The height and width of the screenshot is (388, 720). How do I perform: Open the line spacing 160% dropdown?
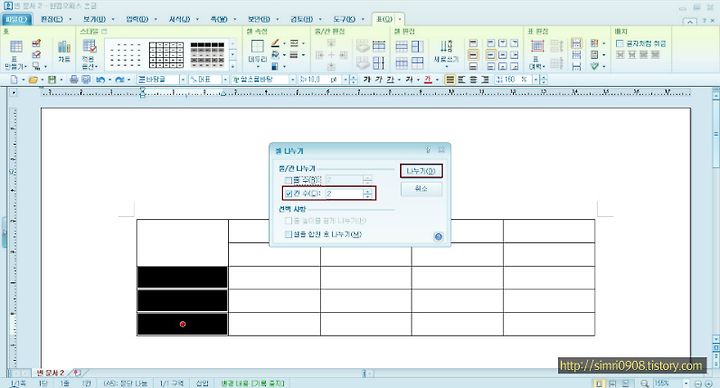click(x=535, y=80)
